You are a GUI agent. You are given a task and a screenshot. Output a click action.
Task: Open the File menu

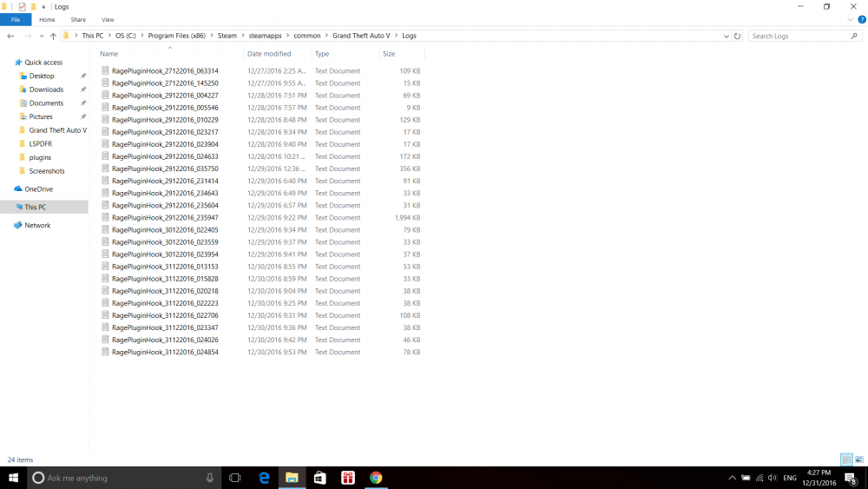click(x=16, y=19)
